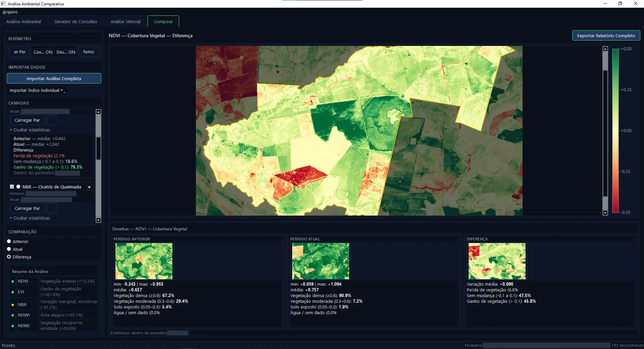This screenshot has height=349, width=644.
Task: Collapse Ocultar estatísticas under the NBR layer
Action: tap(30, 218)
